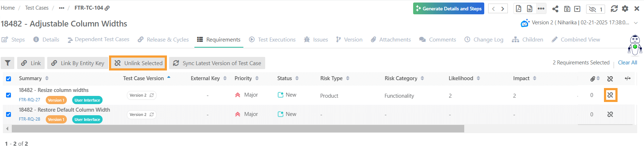Screen dimensions: 644x146
Task: Export the test case as Word document
Action: (x=530, y=9)
